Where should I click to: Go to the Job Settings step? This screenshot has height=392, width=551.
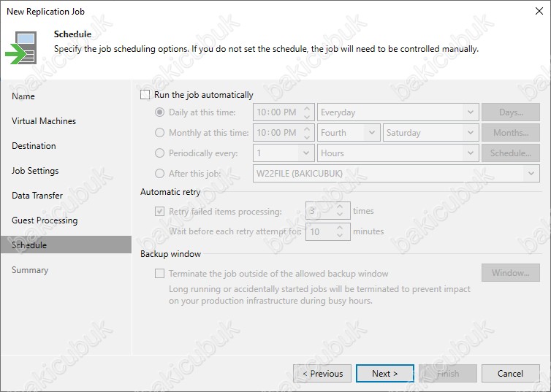point(35,171)
